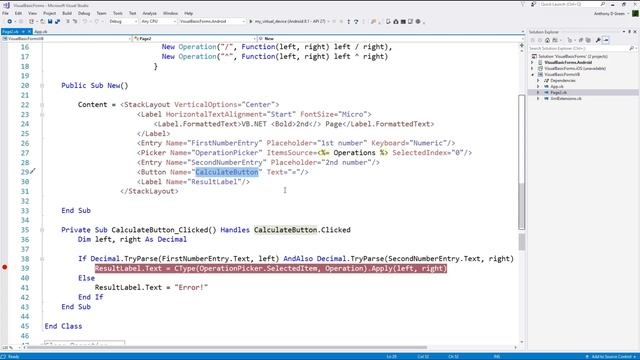Viewport: 640px width, 360px height.
Task: Click the notifications filter flag icon
Action: pos(523,4)
